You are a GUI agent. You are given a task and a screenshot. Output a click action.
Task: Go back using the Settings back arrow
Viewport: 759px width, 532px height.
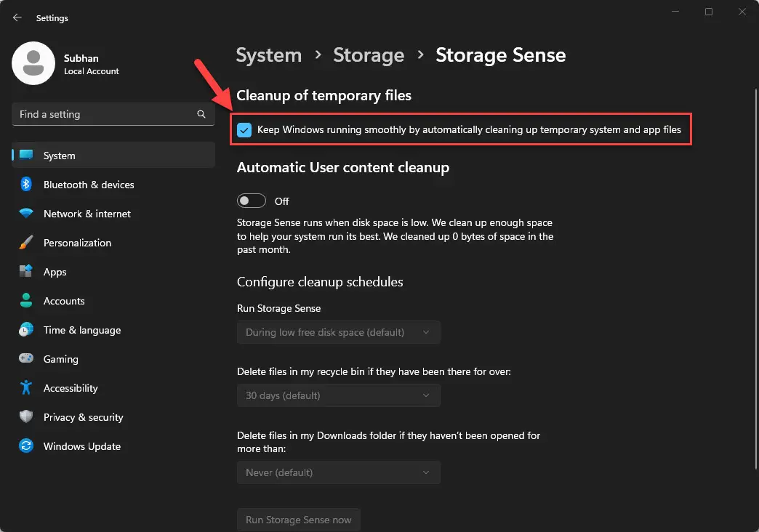tap(17, 17)
